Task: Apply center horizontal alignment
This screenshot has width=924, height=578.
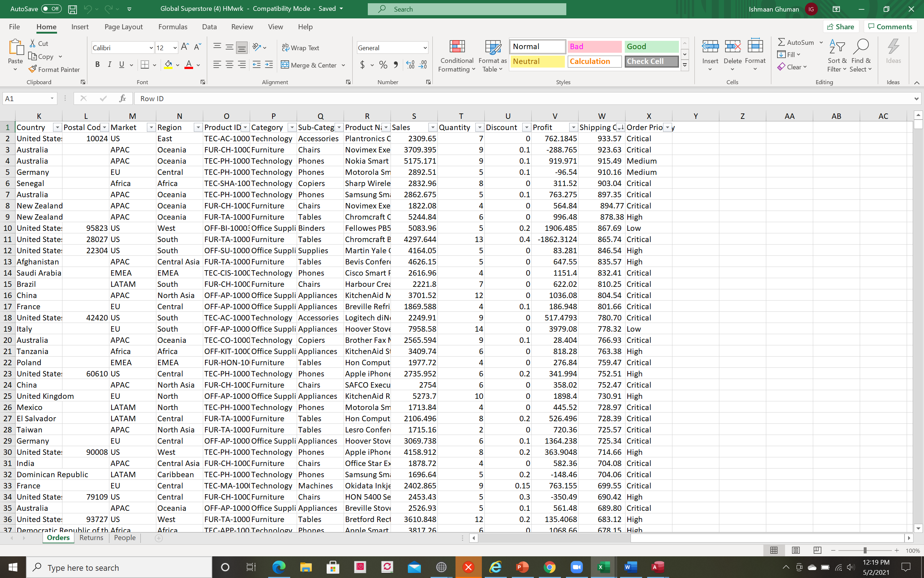Action: click(x=229, y=65)
